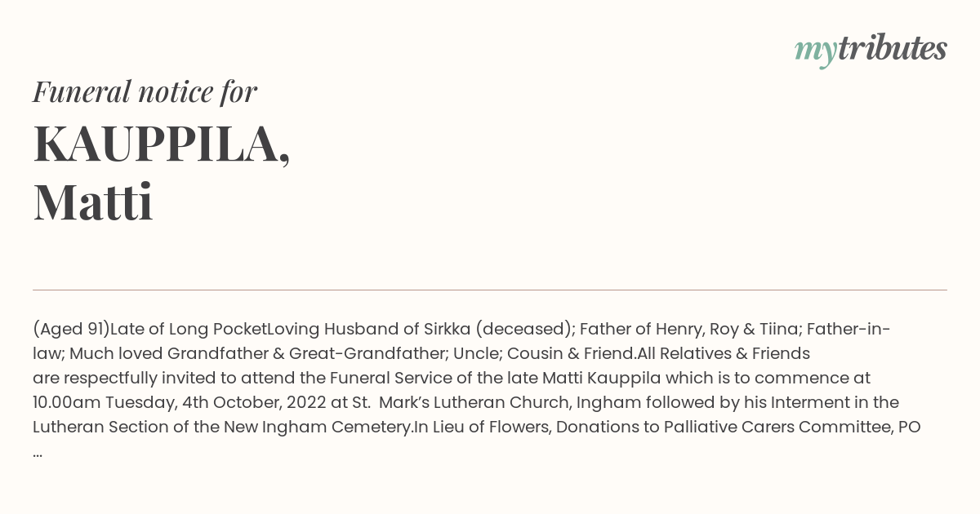Click "In Lieu of Flowers" phrase
Image resolution: width=980 pixels, height=514 pixels.
point(483,428)
